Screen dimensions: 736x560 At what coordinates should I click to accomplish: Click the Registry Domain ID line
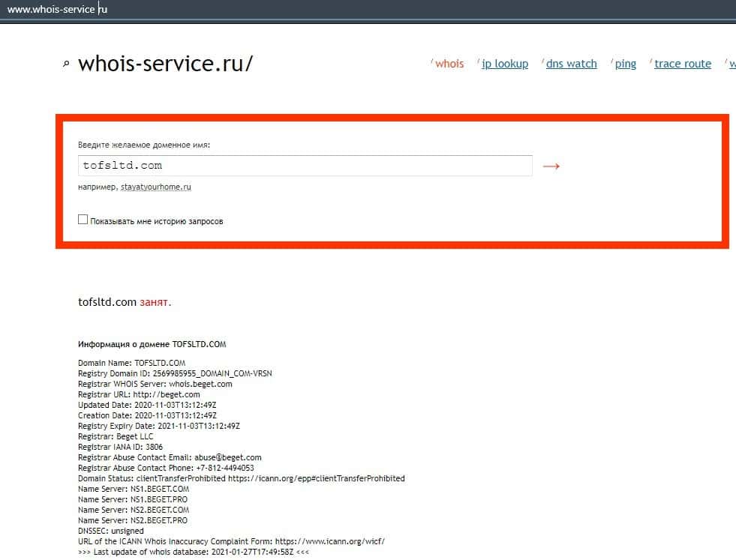tap(175, 373)
